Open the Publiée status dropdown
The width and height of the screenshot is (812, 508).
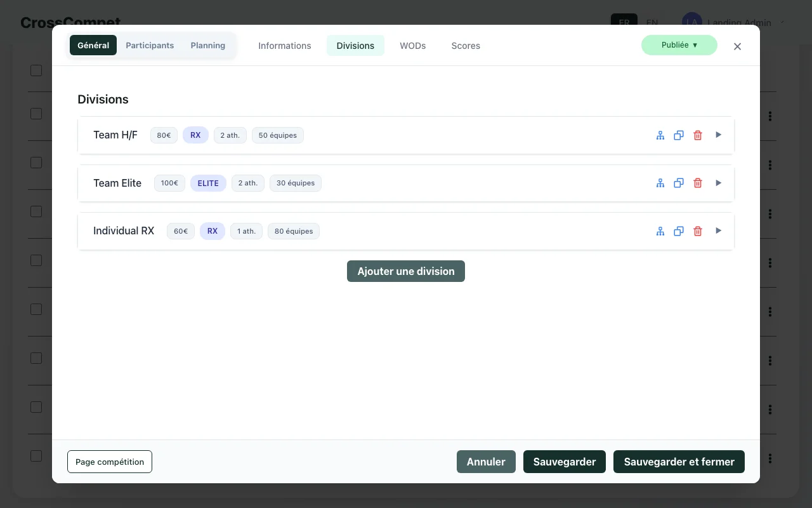coord(679,45)
